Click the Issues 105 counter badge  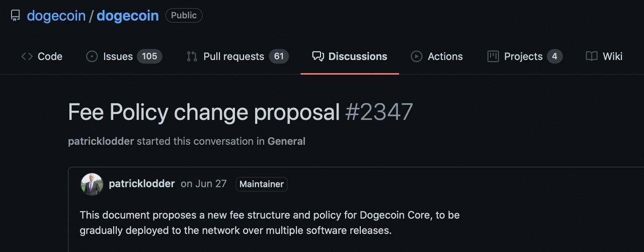point(149,56)
